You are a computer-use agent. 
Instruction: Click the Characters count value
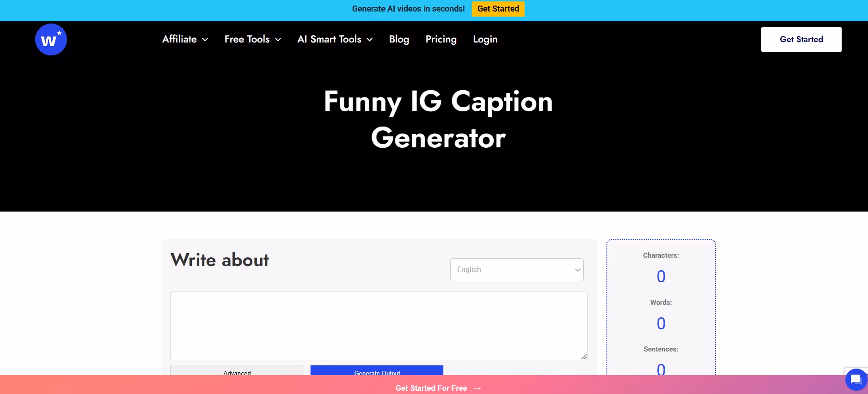661,276
